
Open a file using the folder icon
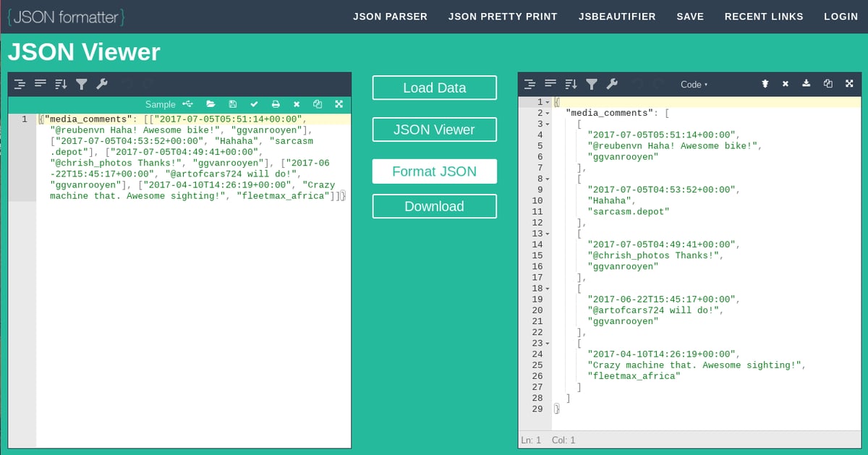pyautogui.click(x=210, y=104)
